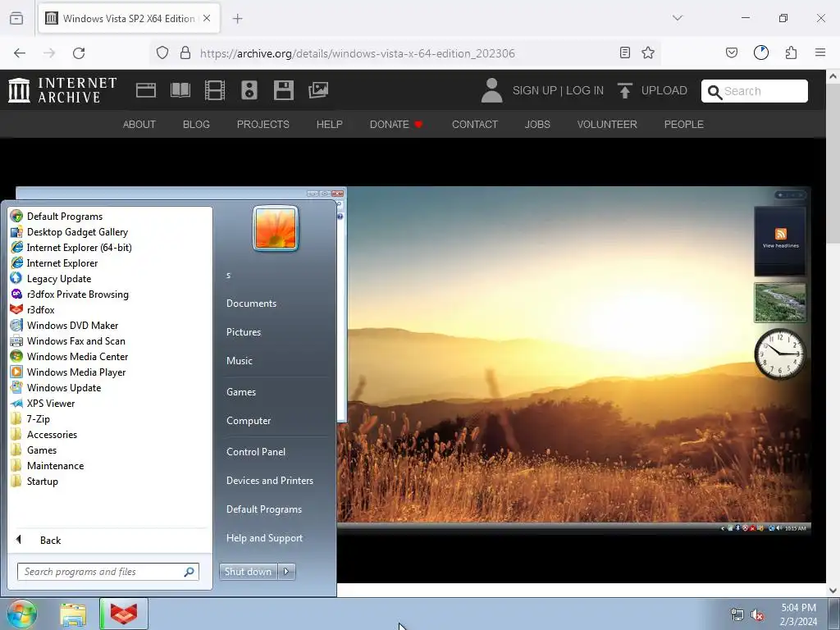The image size is (840, 630).
Task: Focus the Search programs and files box
Action: coord(108,572)
